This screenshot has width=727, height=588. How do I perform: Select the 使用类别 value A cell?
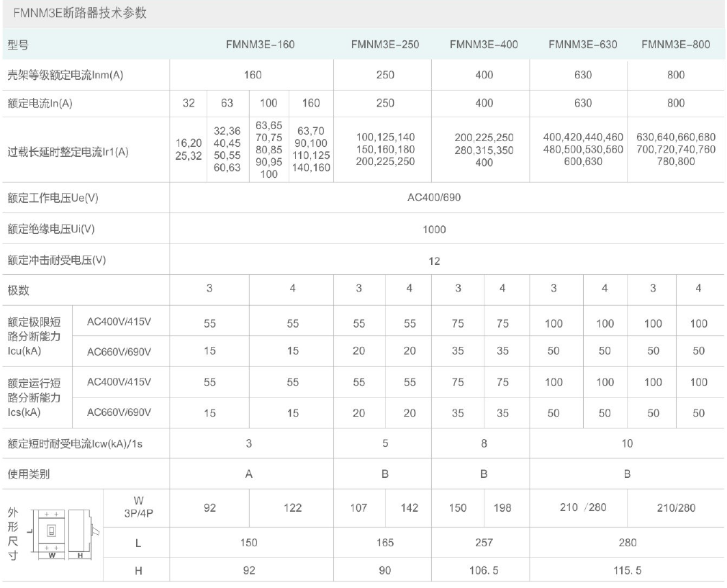pyautogui.click(x=249, y=474)
